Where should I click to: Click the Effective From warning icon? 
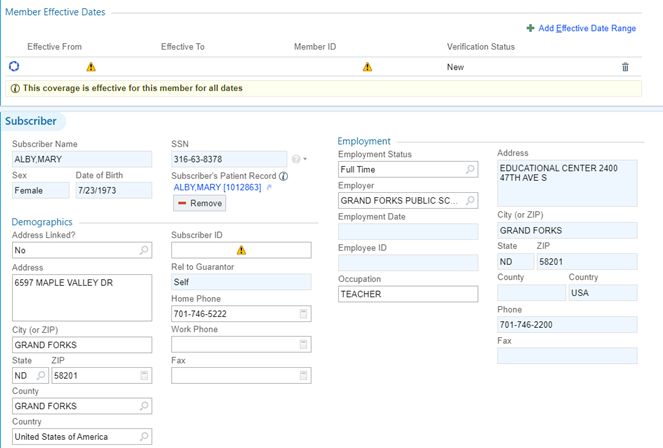(91, 67)
